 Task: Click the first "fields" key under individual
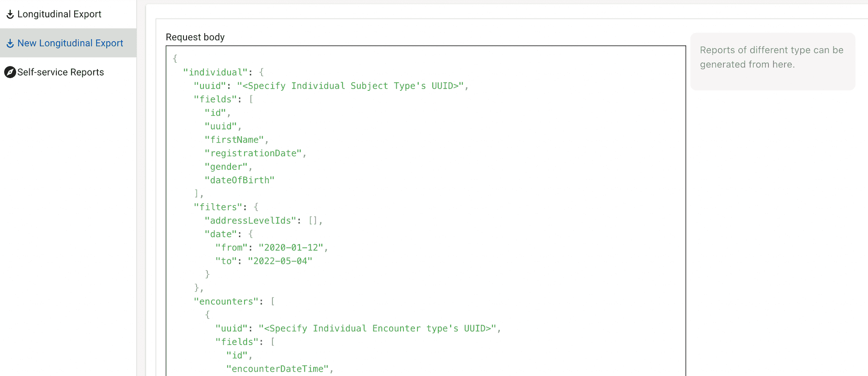click(215, 99)
